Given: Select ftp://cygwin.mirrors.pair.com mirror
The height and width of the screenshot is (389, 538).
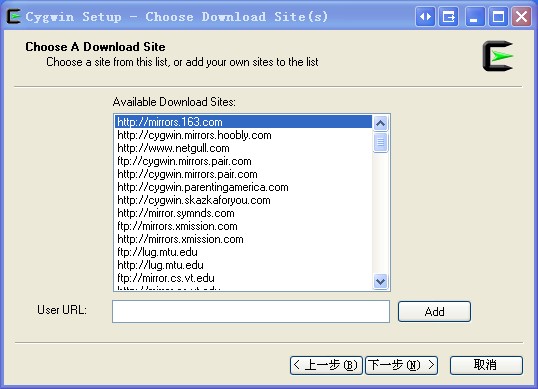Looking at the screenshot, I should click(x=243, y=161).
